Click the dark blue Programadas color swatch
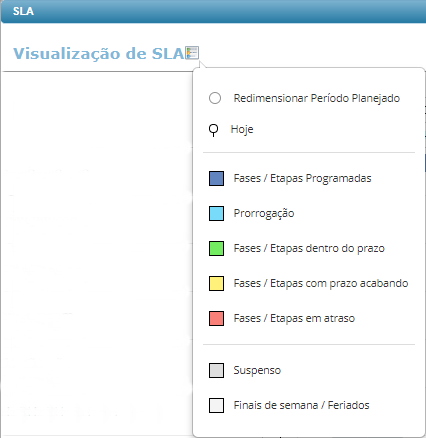Image resolution: width=426 pixels, height=438 pixels. click(x=216, y=178)
